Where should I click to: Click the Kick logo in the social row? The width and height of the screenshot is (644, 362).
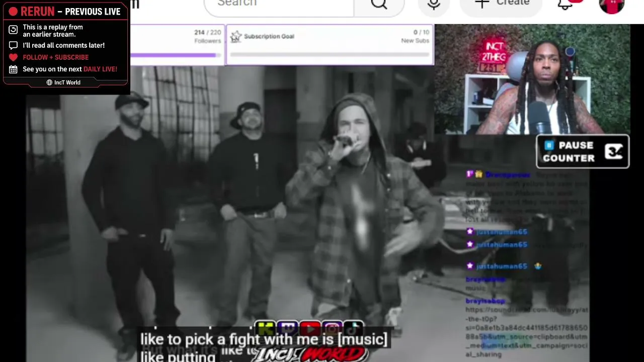click(266, 329)
